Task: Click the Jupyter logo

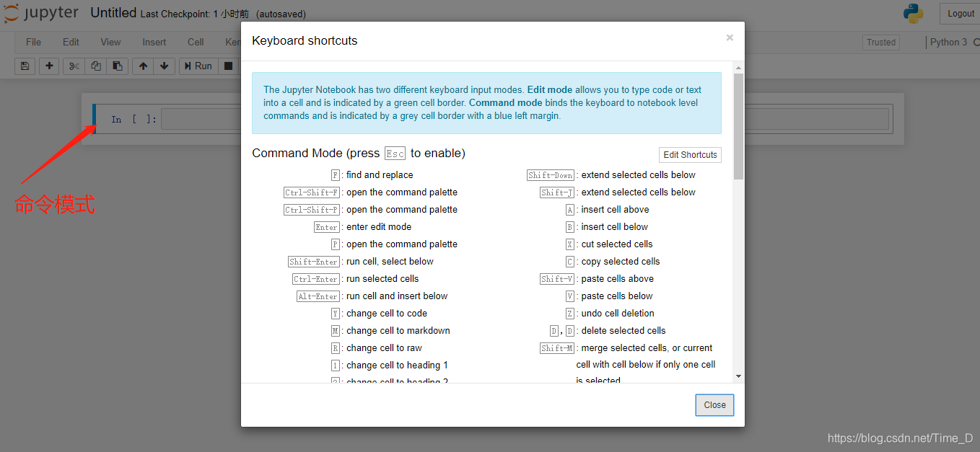Action: [40, 13]
